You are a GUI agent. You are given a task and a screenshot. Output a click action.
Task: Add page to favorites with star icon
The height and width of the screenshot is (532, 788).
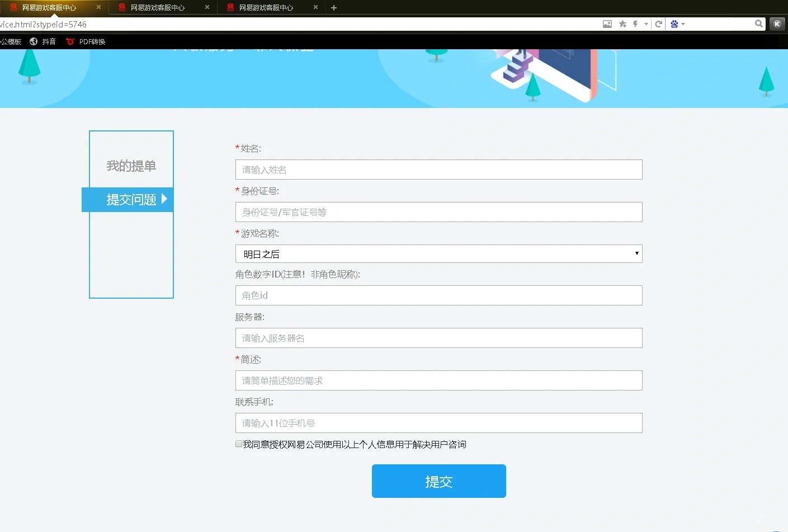622,24
